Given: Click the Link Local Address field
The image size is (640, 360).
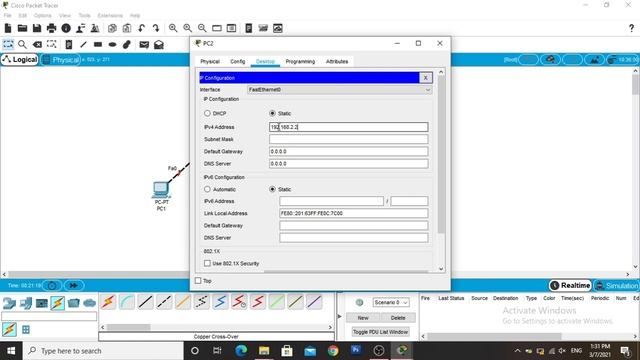Looking at the screenshot, I should pos(353,213).
